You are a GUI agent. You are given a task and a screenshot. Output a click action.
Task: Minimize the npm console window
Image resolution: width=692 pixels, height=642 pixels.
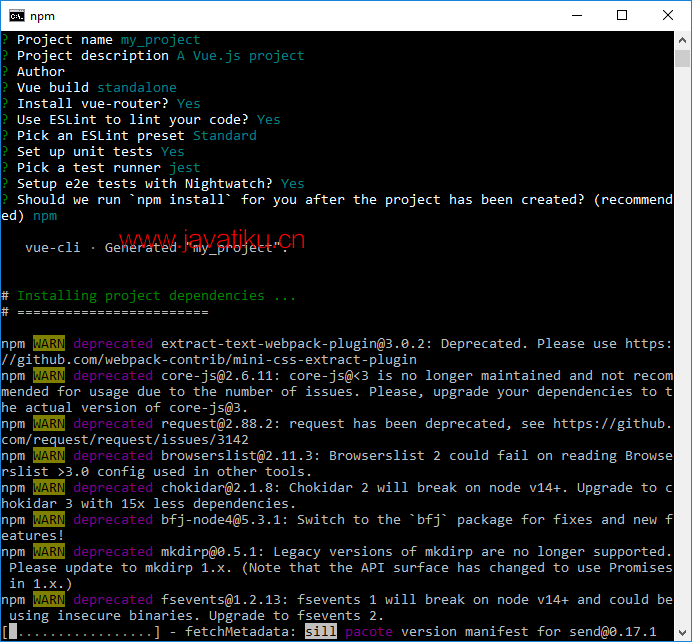(577, 15)
